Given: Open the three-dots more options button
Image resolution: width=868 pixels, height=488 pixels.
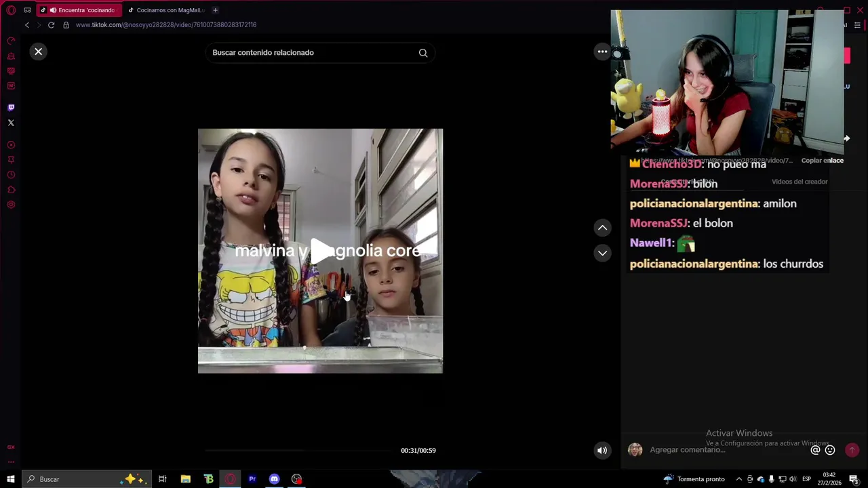Looking at the screenshot, I should coord(602,52).
